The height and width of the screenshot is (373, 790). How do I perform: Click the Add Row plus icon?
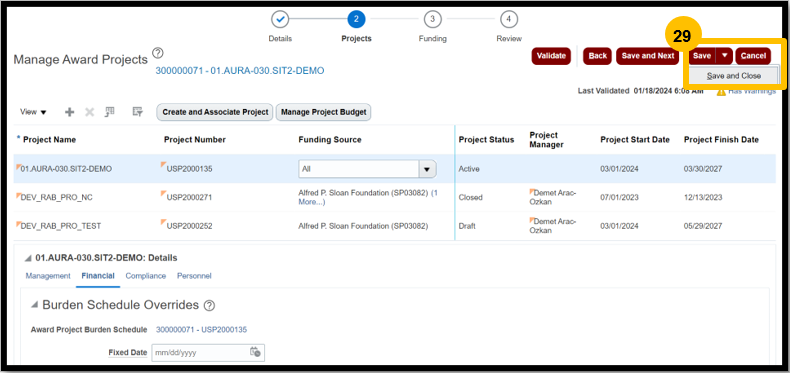(70, 112)
